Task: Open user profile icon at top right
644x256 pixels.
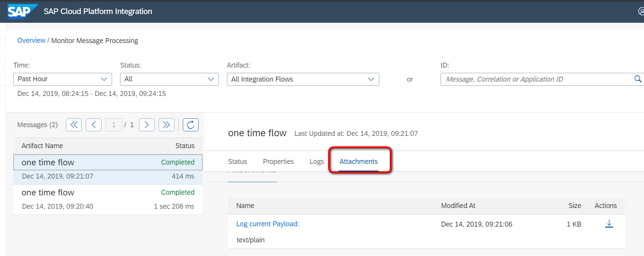Action: 641,12
